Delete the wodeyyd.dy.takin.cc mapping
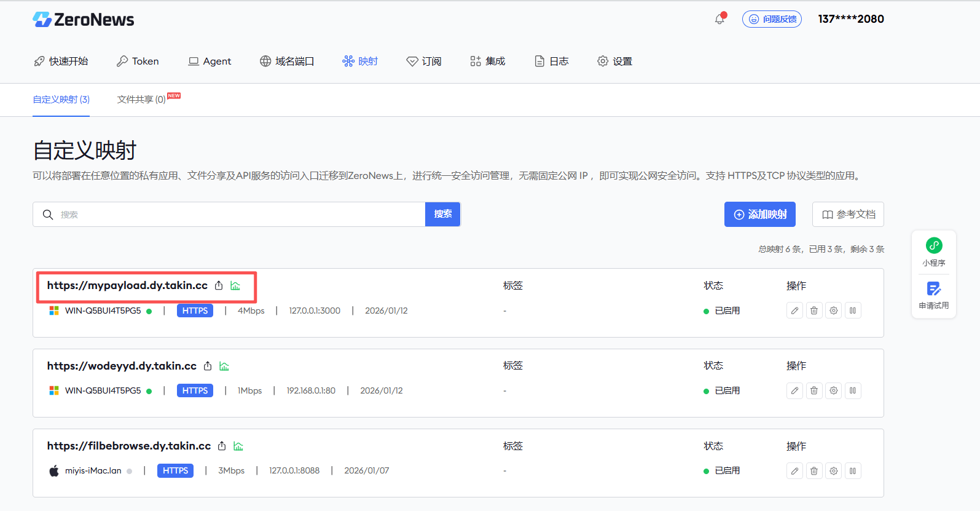 [x=814, y=390]
